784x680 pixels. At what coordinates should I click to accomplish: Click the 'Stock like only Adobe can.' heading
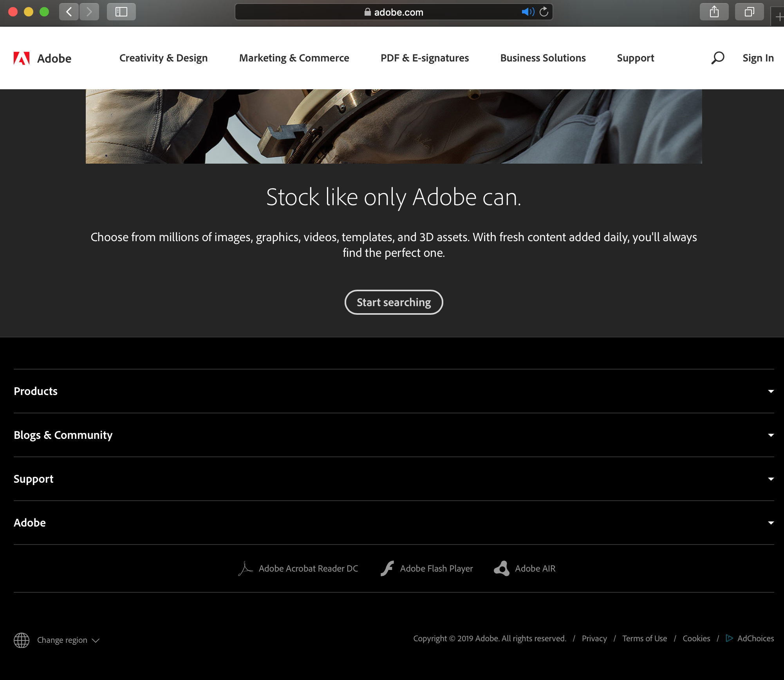pyautogui.click(x=394, y=197)
